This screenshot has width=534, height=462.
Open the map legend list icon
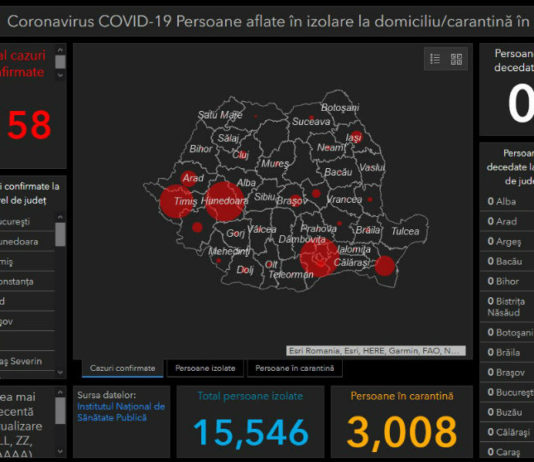pos(435,59)
